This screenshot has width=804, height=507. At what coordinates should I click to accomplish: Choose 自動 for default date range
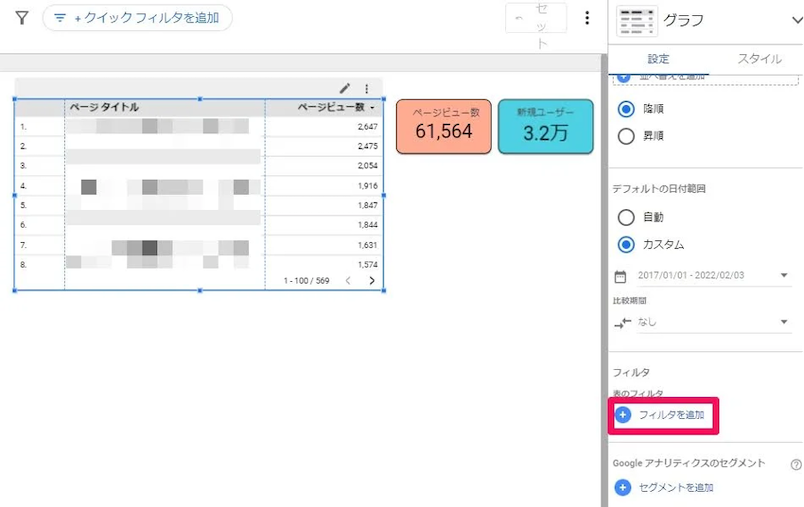[627, 217]
